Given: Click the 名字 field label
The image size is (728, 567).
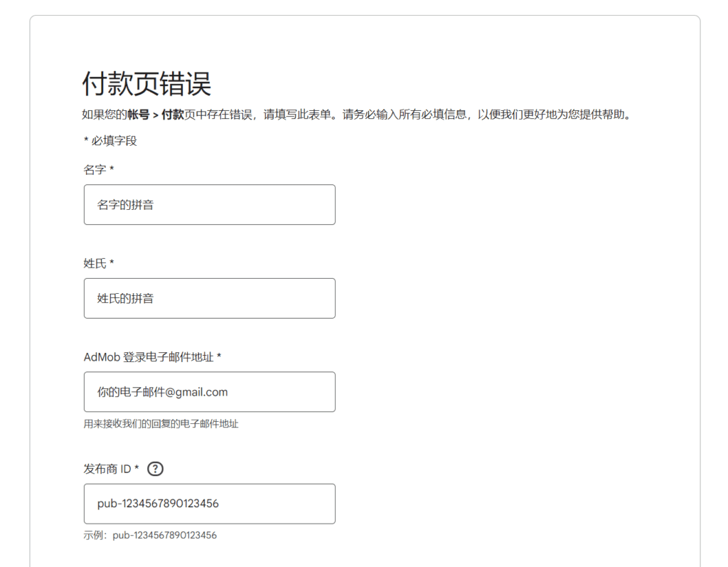Looking at the screenshot, I should 95,169.
